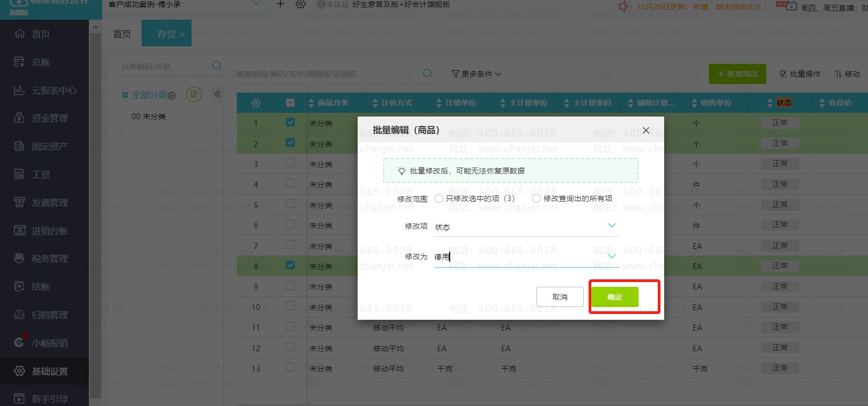
Task: Select 只修改选中的项 radio option
Action: (439, 198)
